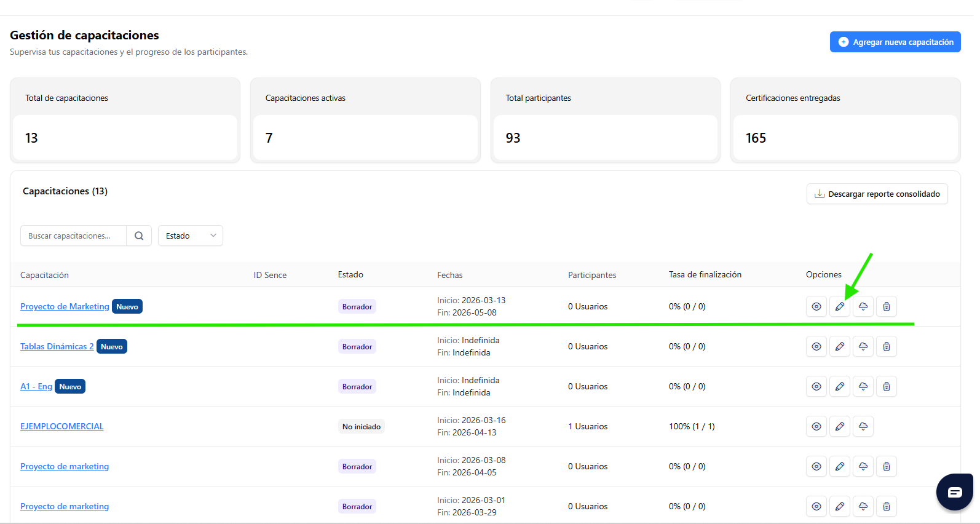Screen dimensions: 980x524
Task: Delete the Proyecto de marketing training starting 2026-03-01
Action: [887, 506]
